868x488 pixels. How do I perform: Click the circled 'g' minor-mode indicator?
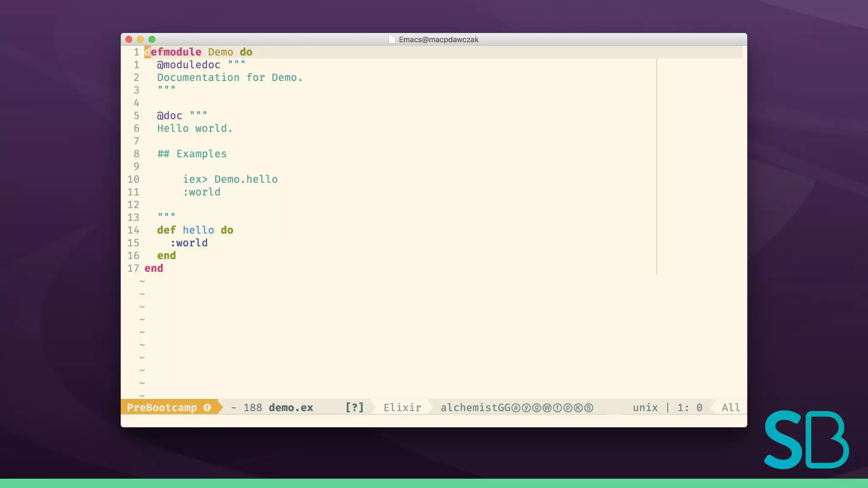click(537, 408)
